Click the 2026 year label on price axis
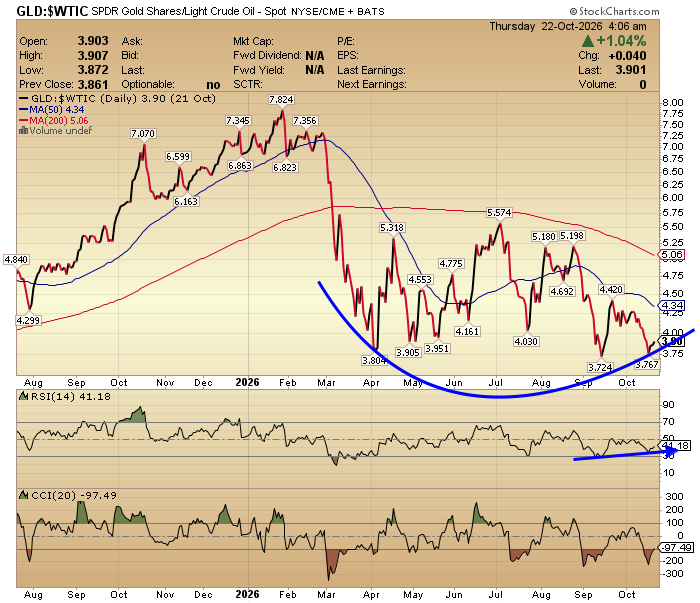This screenshot has height=603, width=700. (247, 383)
